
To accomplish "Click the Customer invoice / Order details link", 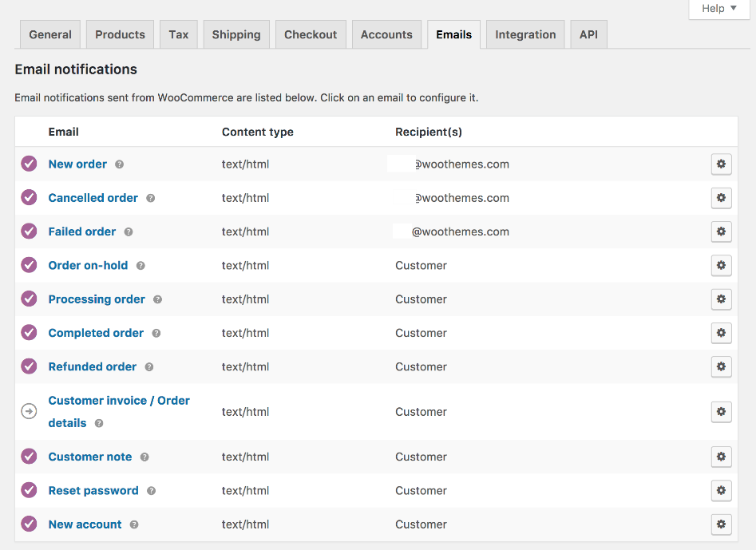I will (x=119, y=401).
